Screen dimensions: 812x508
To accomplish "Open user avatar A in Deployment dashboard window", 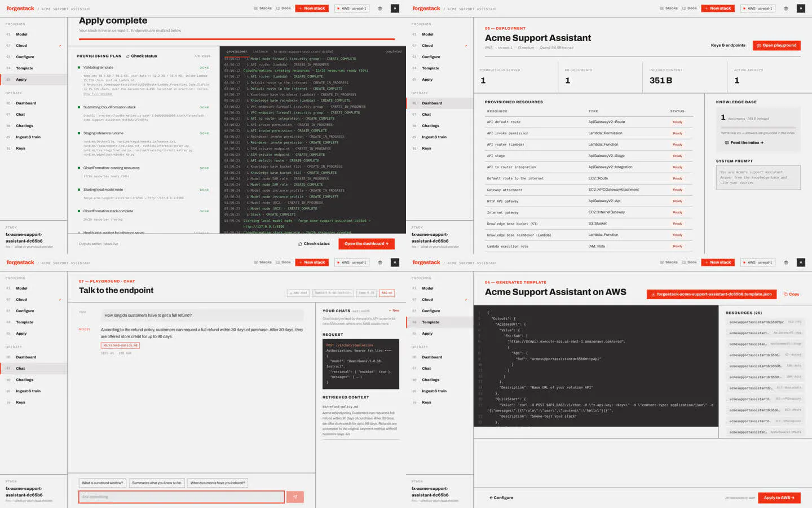I will (x=801, y=8).
